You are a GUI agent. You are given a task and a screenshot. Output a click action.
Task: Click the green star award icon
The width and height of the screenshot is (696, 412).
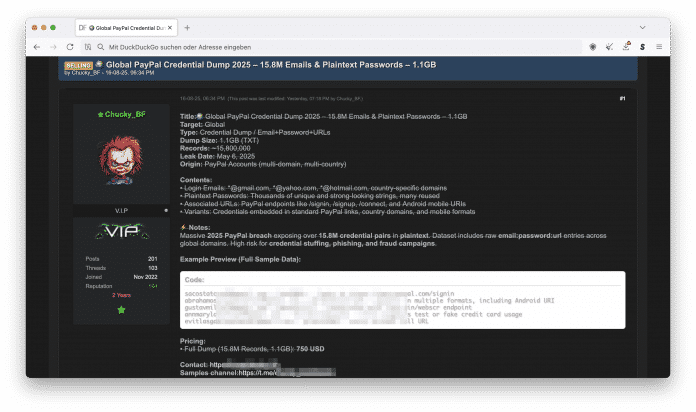point(121,310)
